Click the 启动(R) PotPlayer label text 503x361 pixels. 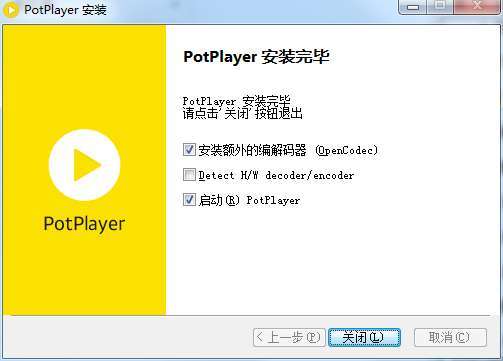click(249, 200)
